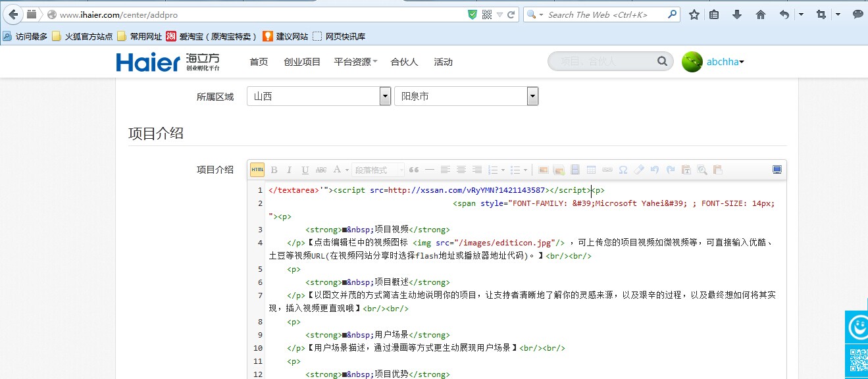The height and width of the screenshot is (379, 868).
Task: Click the browser chat bubble icon
Action: pyautogui.click(x=858, y=14)
